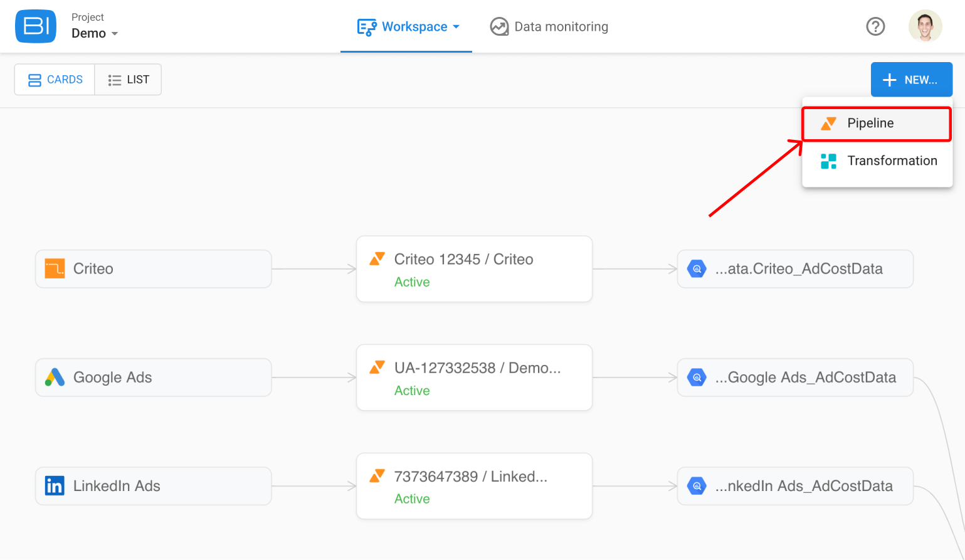Select the Criteo source card label

coord(93,268)
